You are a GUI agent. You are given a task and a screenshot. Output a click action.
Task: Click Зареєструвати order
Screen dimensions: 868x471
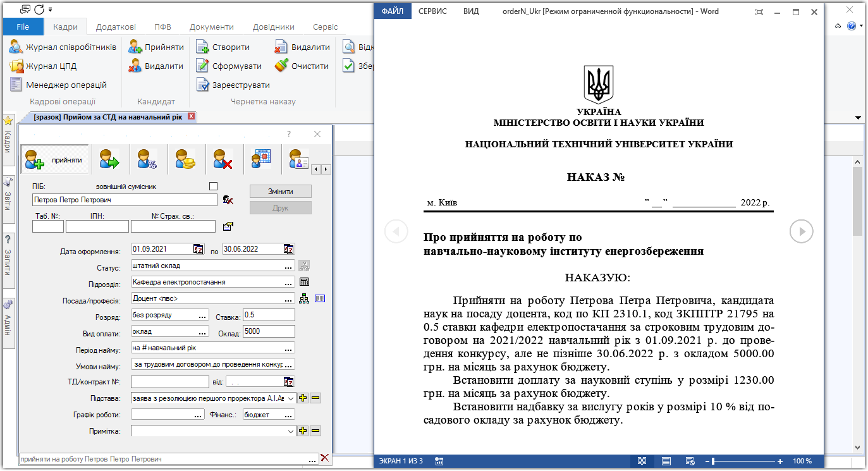pyautogui.click(x=233, y=85)
